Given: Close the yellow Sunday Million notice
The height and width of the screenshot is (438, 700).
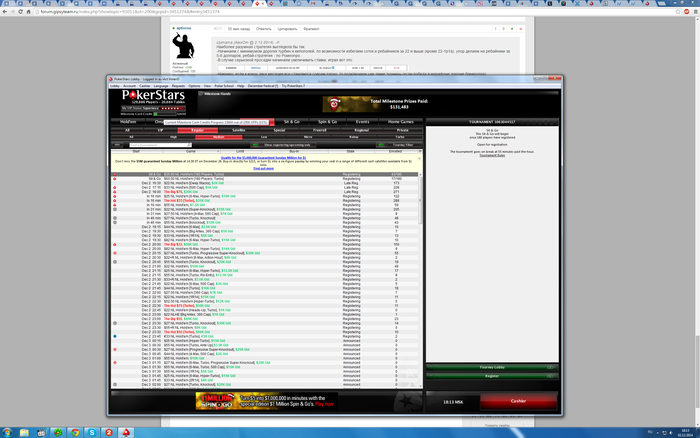Looking at the screenshot, I should [419, 158].
